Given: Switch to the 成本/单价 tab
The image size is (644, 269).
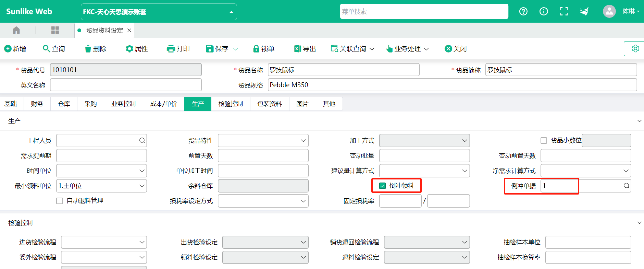Looking at the screenshot, I should point(163,104).
